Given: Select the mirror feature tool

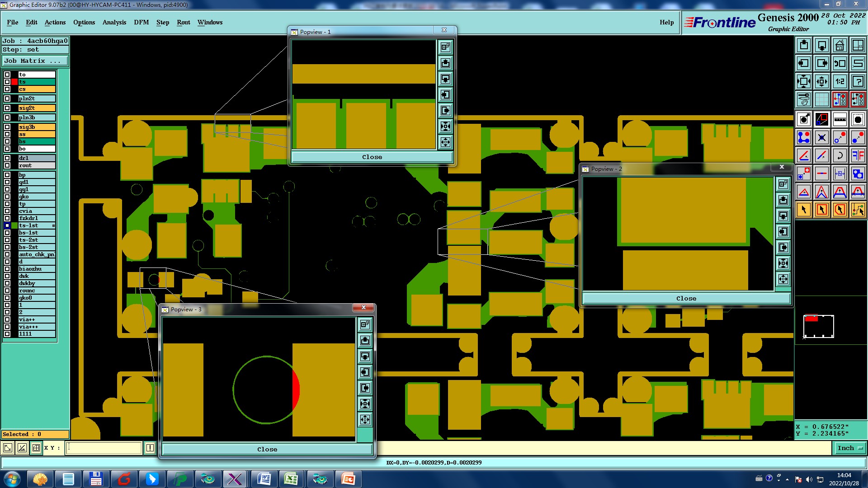Looking at the screenshot, I should (x=858, y=156).
